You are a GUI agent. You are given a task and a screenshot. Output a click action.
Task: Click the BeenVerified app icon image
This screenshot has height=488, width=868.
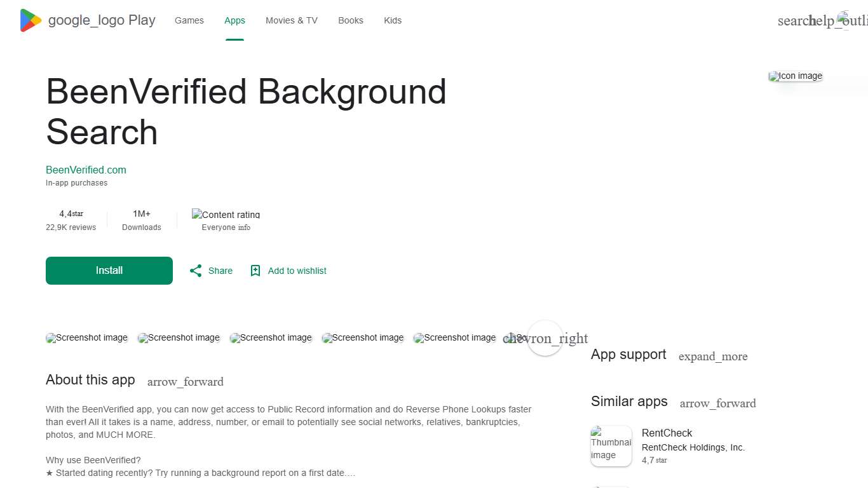click(x=795, y=76)
